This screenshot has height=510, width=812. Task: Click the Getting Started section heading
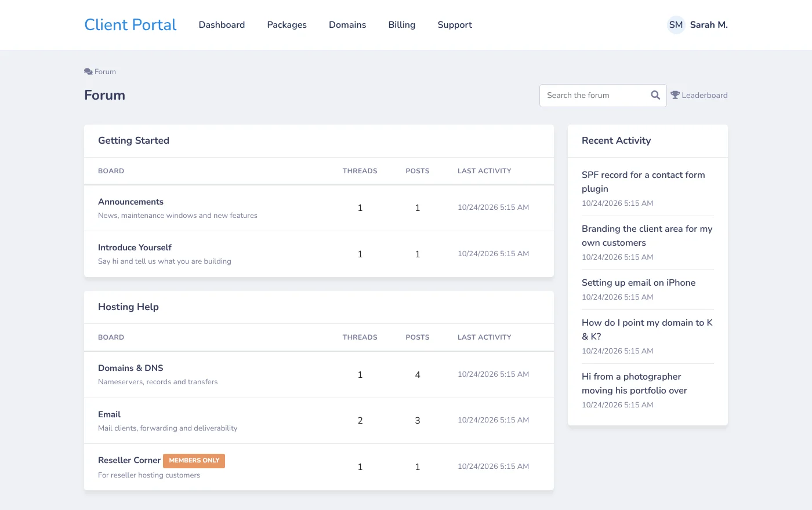[x=133, y=141]
